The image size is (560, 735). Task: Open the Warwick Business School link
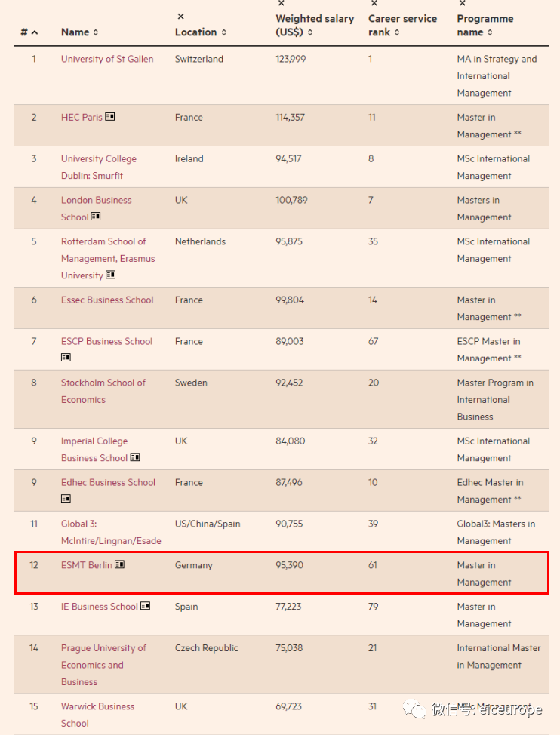tap(97, 714)
